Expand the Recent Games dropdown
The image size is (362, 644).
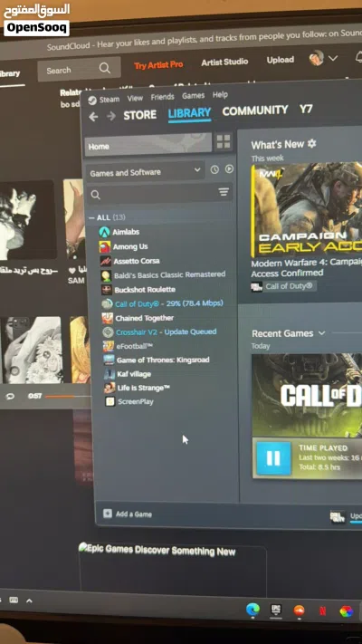(x=321, y=333)
